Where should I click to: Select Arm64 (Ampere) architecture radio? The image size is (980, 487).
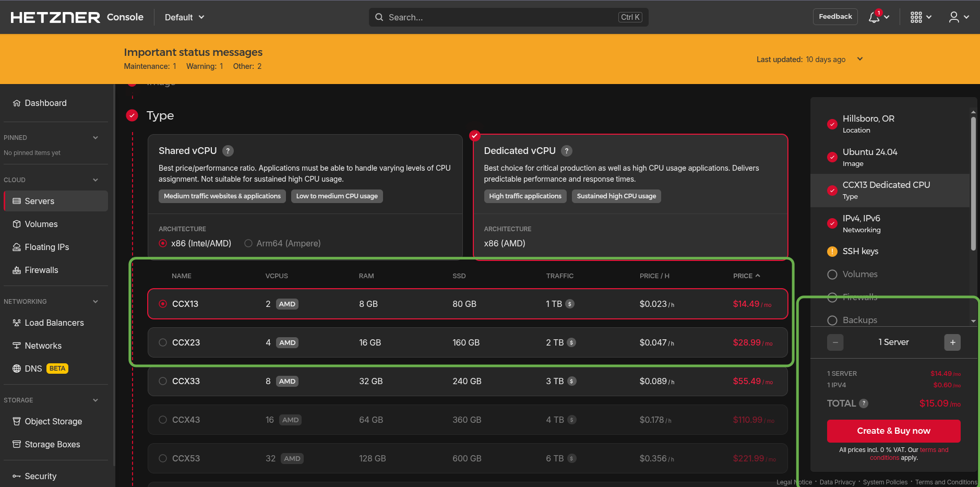click(248, 243)
